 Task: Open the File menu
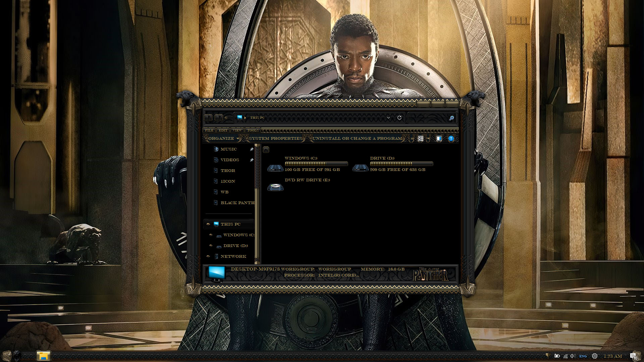click(209, 130)
